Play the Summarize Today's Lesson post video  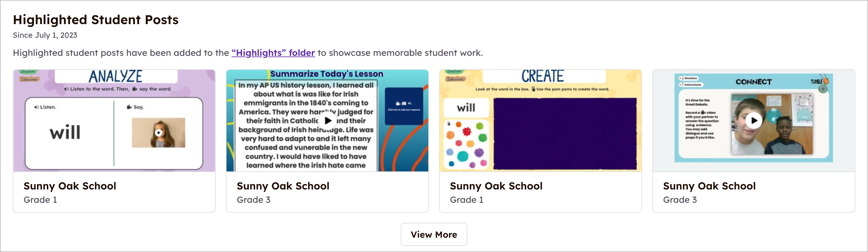[328, 121]
